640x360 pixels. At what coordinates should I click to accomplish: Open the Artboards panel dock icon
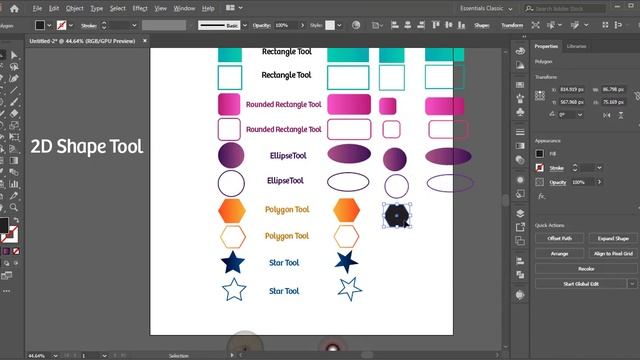(520, 241)
